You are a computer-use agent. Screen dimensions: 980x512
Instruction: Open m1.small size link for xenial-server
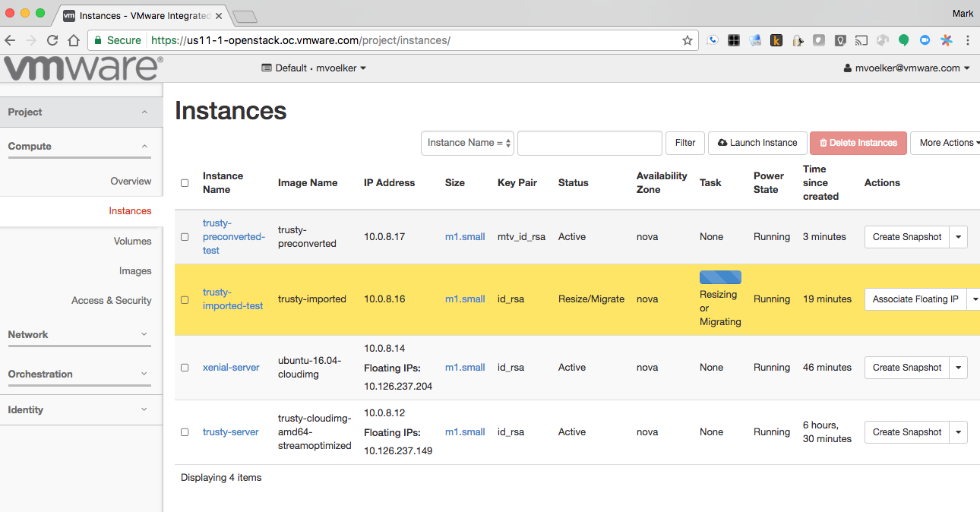click(x=465, y=368)
